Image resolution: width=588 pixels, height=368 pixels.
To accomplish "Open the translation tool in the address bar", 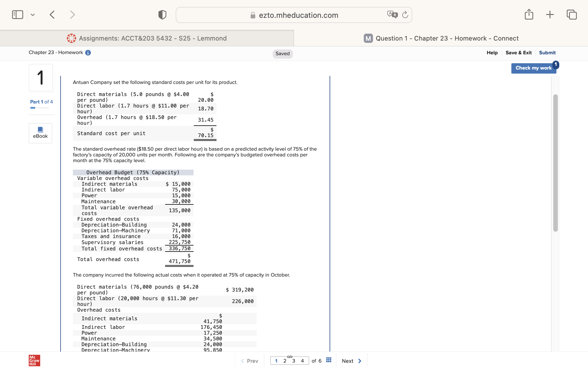I will [x=392, y=14].
